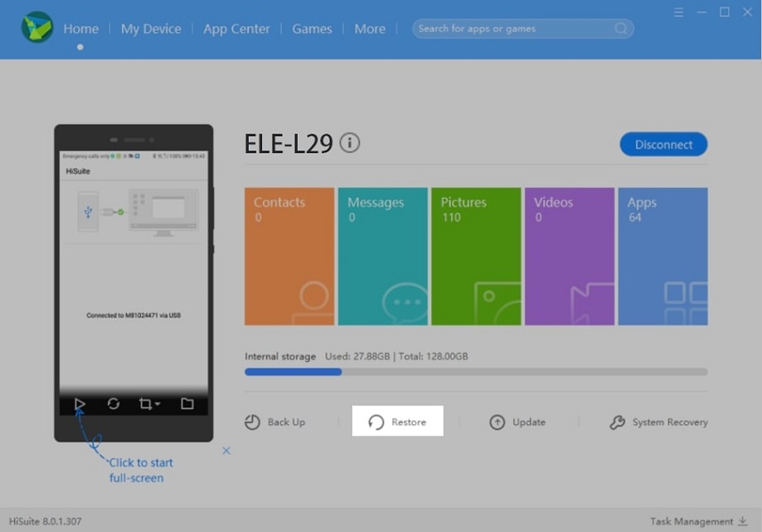The image size is (762, 532).
Task: Open the Contacts tile
Action: coord(289,257)
